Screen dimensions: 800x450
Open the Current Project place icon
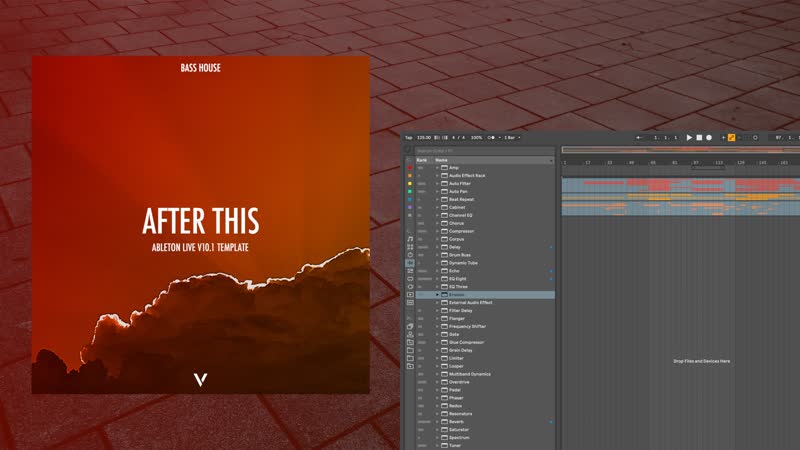(x=410, y=342)
